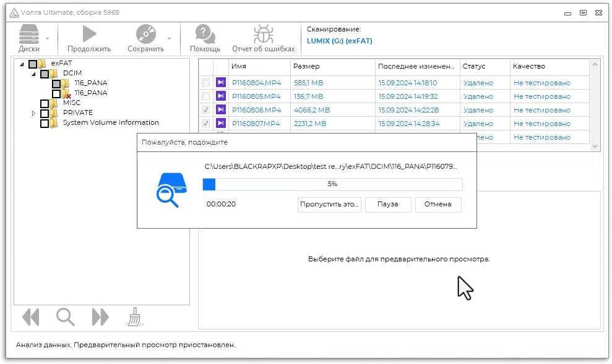Image resolution: width=612 pixels, height=364 pixels.
Task: Click video icon of P1160807.MP4
Action: point(221,123)
